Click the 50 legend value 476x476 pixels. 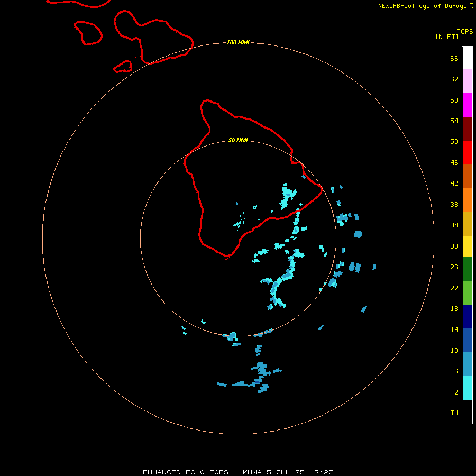coord(454,142)
